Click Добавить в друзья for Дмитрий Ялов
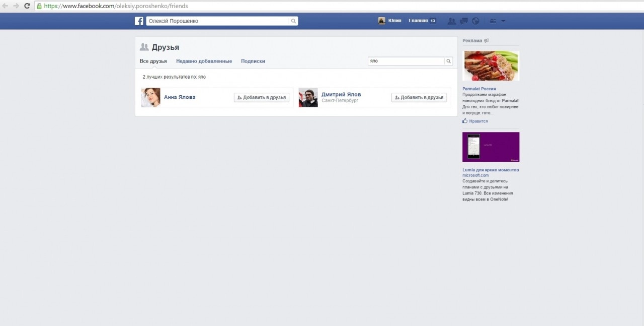The width and height of the screenshot is (644, 326). [x=419, y=97]
